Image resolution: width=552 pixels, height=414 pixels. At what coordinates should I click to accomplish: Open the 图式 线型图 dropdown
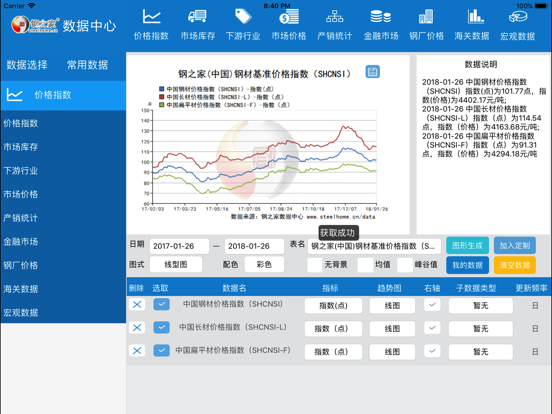tap(176, 264)
